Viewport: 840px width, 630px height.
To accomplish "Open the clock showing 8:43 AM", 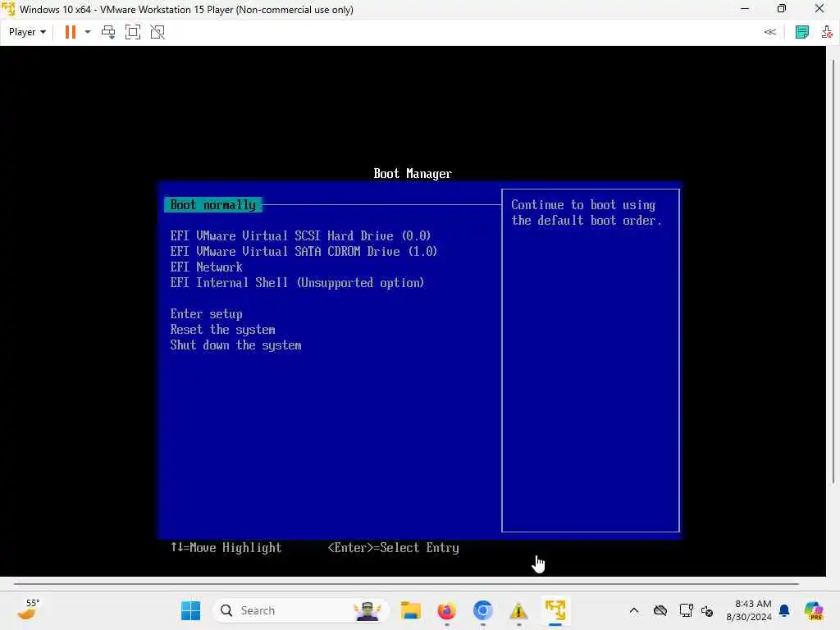I will pyautogui.click(x=749, y=610).
